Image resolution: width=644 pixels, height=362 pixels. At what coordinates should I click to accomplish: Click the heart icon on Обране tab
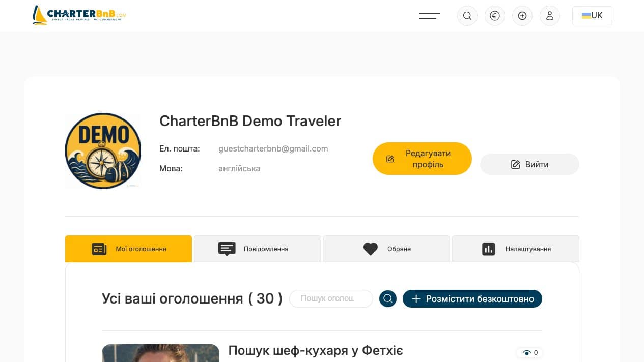coord(371,249)
